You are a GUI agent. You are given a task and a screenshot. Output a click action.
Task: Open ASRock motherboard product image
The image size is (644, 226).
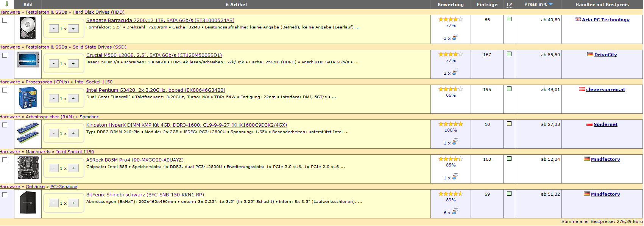(x=28, y=168)
